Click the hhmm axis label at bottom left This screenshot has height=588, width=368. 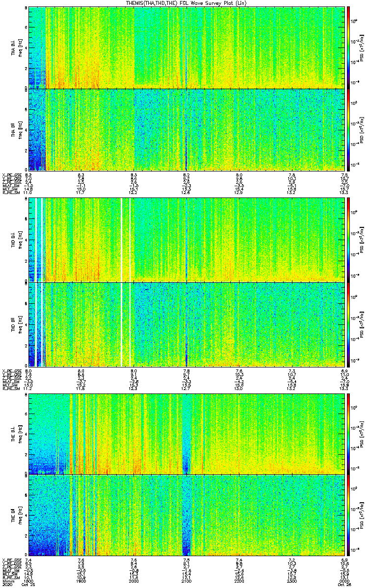[7, 581]
